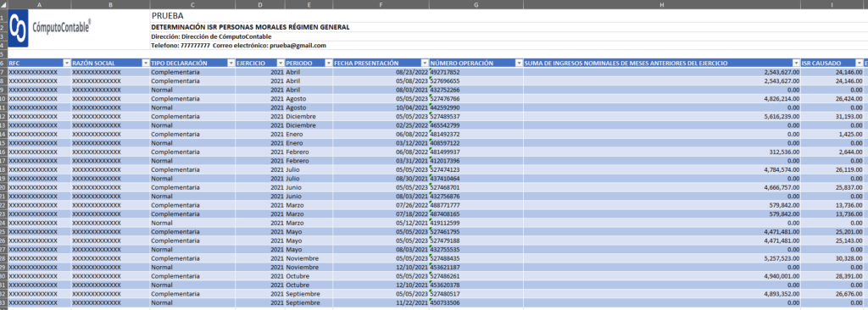Screen dimensions: 868x310
Task: Click the PRUEBA title cell
Action: pos(167,15)
